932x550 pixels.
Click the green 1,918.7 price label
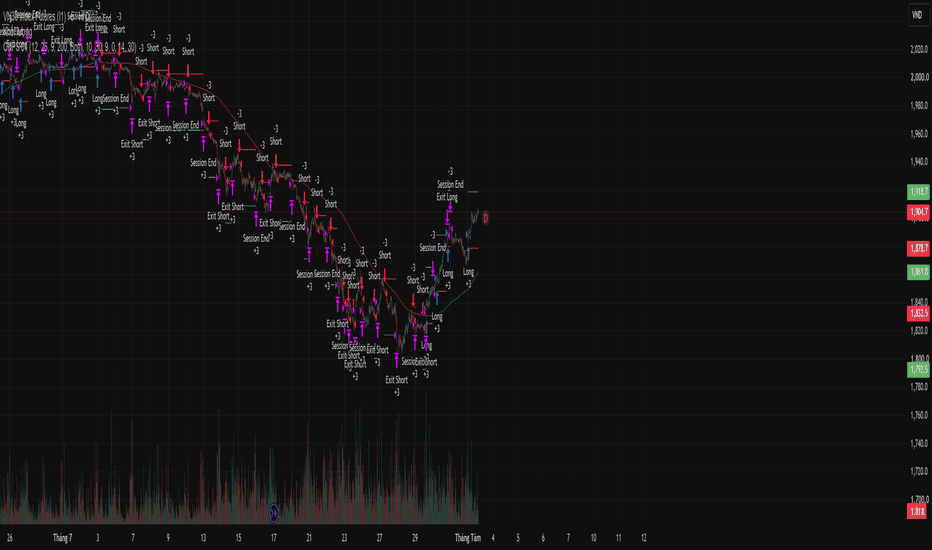pyautogui.click(x=918, y=192)
